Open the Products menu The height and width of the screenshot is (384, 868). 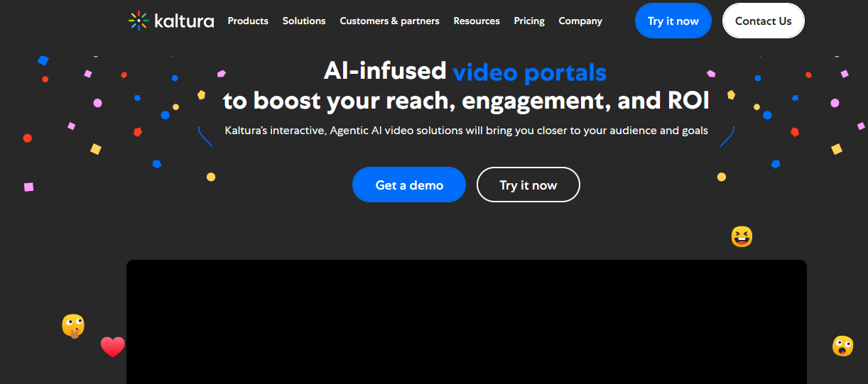point(248,21)
